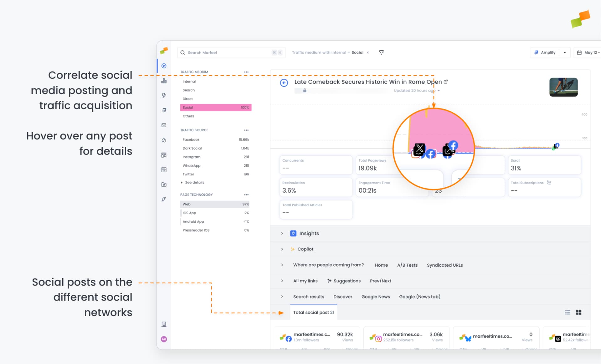Open the A/B Tests tab
This screenshot has width=601, height=364.
407,265
